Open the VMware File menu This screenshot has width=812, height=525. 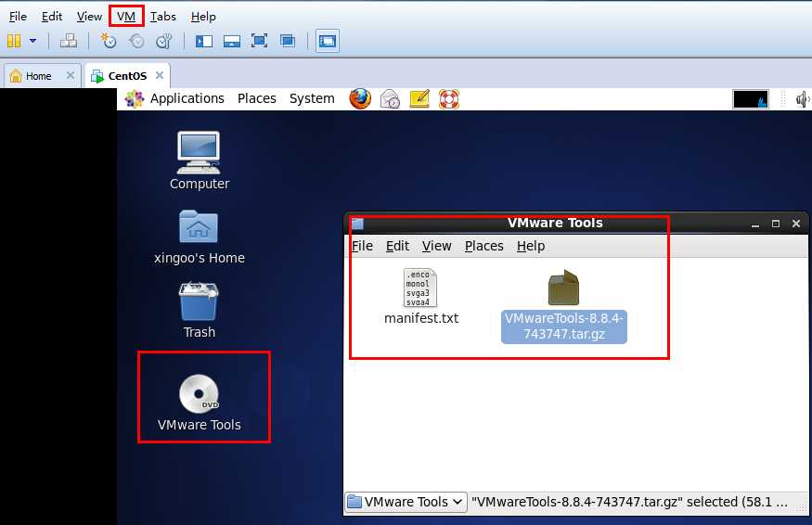point(19,17)
